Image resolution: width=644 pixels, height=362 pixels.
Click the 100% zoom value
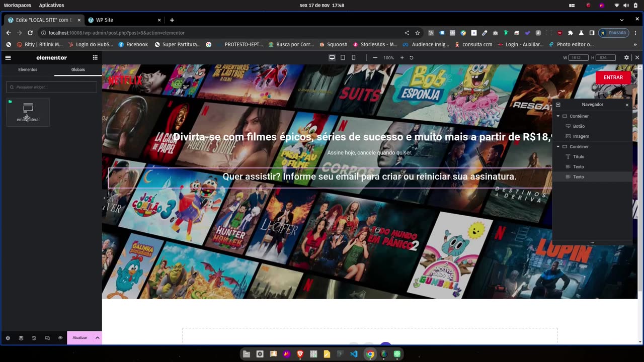388,58
